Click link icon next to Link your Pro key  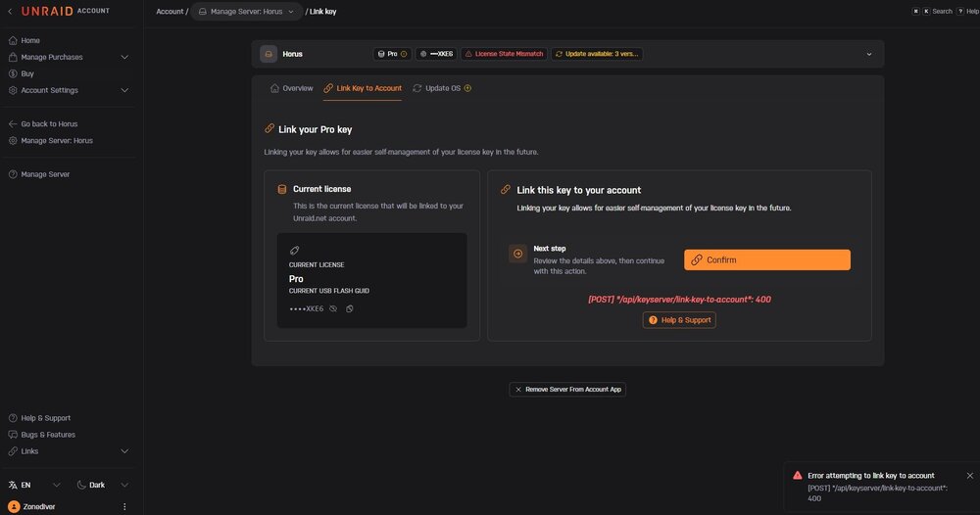(269, 128)
